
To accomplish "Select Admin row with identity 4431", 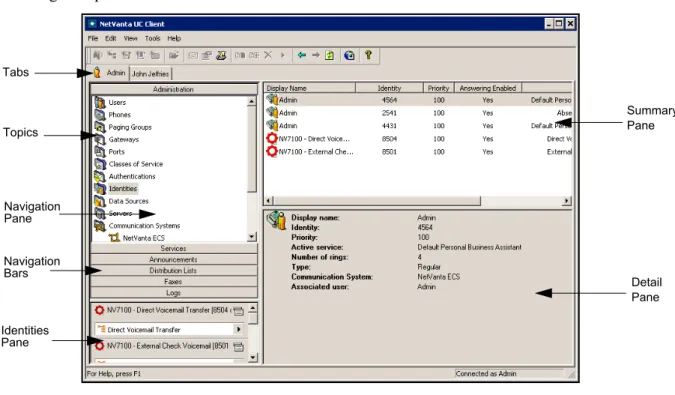I will [x=418, y=126].
